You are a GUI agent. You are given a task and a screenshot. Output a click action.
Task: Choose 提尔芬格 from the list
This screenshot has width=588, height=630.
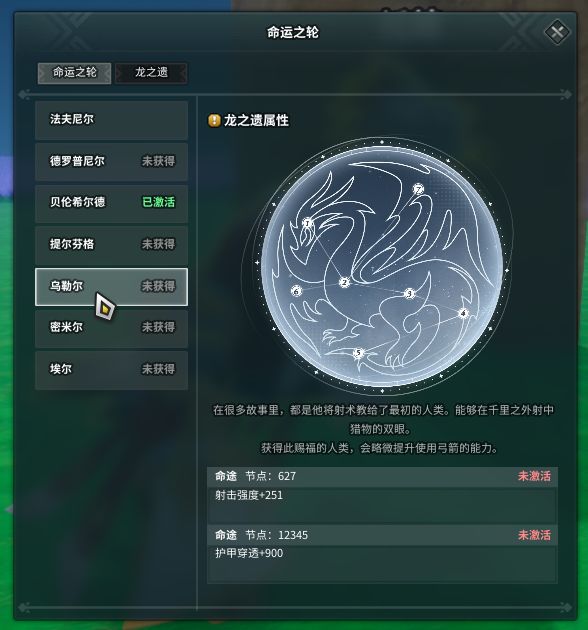(111, 244)
